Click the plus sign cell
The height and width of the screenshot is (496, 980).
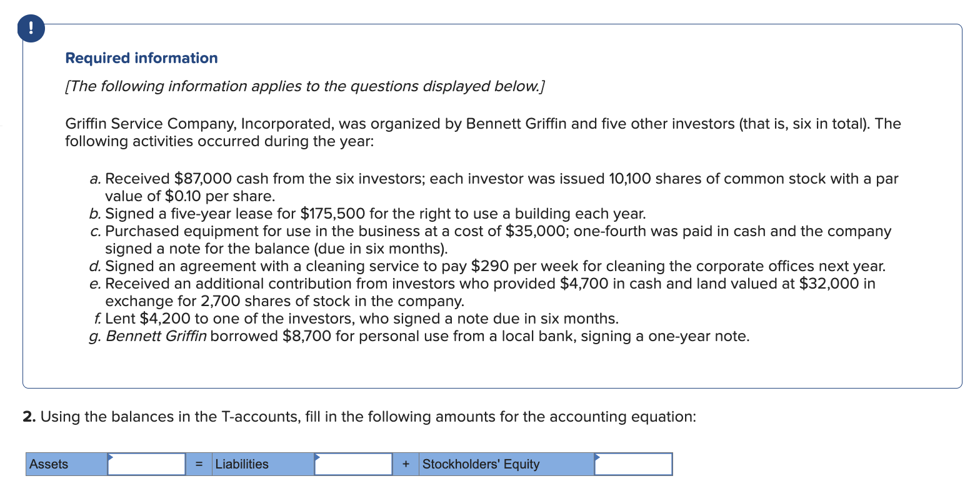(406, 465)
